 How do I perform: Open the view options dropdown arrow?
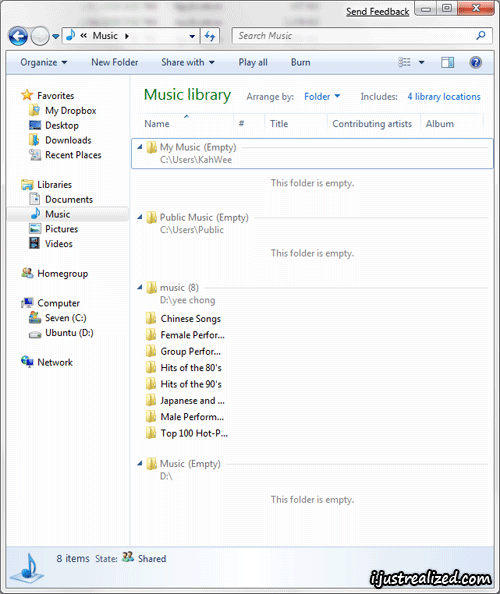pyautogui.click(x=421, y=63)
